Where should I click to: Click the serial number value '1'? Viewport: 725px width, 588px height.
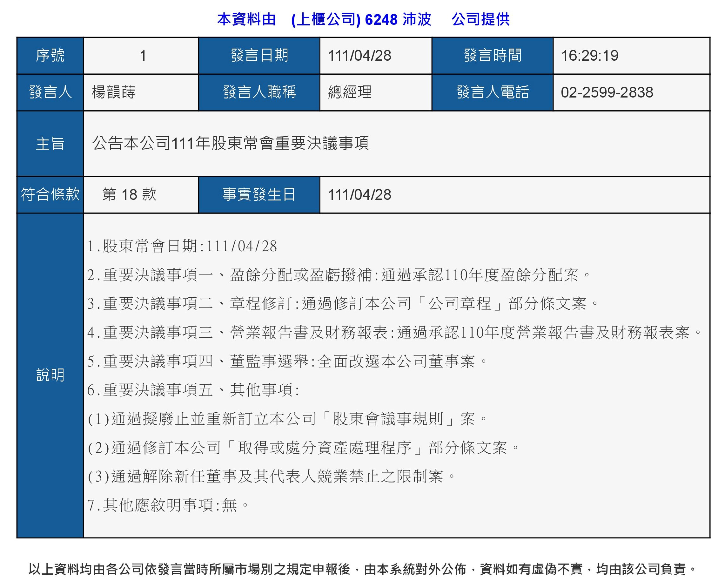point(143,56)
